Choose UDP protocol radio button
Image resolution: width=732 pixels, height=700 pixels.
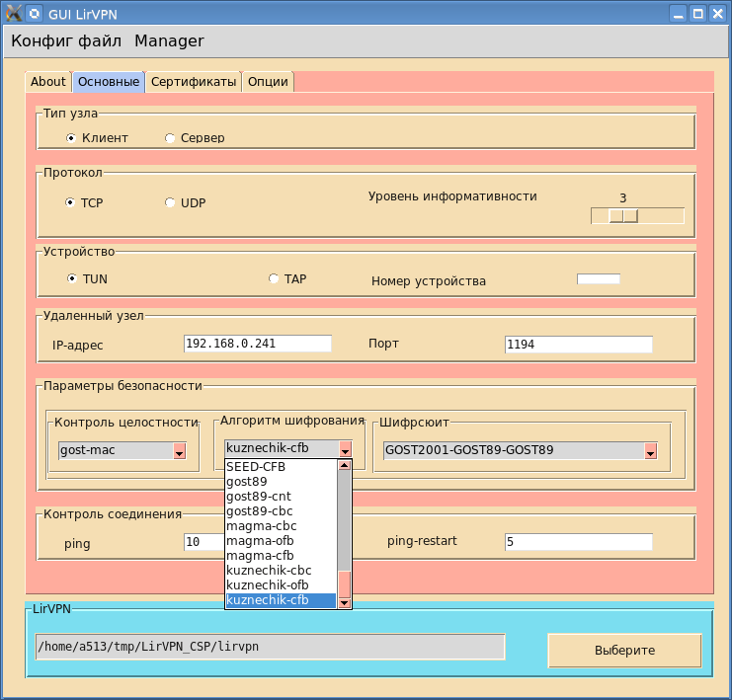pyautogui.click(x=170, y=202)
